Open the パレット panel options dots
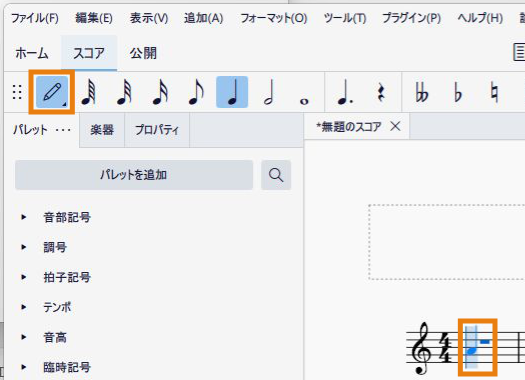This screenshot has width=525, height=380. coord(63,130)
